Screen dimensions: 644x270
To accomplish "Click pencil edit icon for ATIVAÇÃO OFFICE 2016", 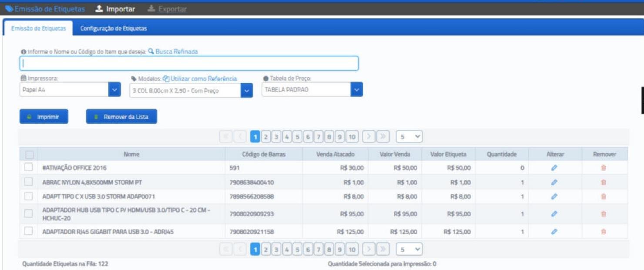I will (554, 168).
